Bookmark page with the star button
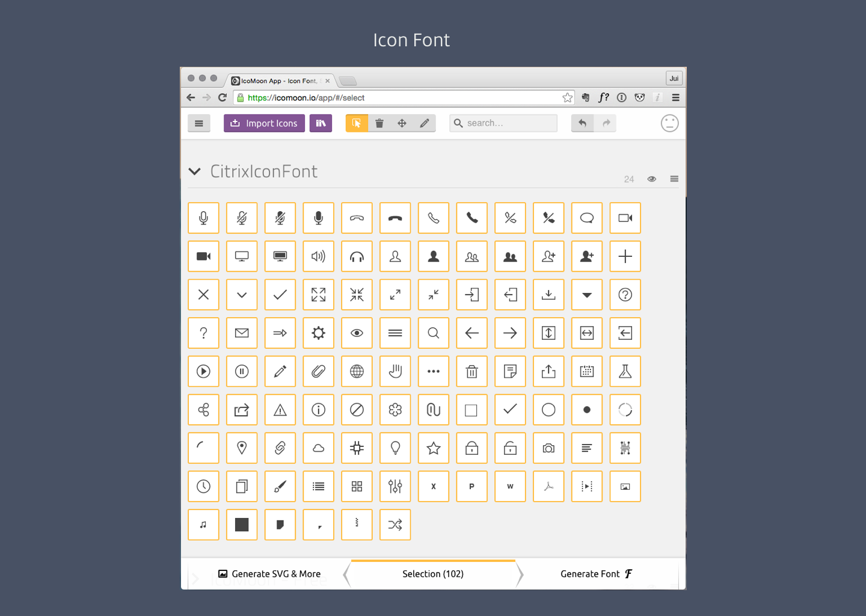Viewport: 866px width, 616px height. point(567,97)
